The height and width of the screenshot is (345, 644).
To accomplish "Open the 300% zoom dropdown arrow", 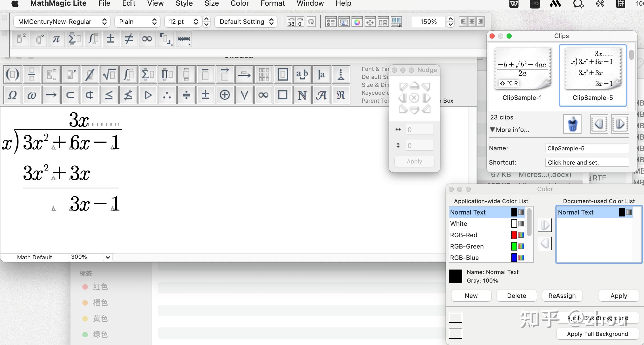I will coord(108,257).
